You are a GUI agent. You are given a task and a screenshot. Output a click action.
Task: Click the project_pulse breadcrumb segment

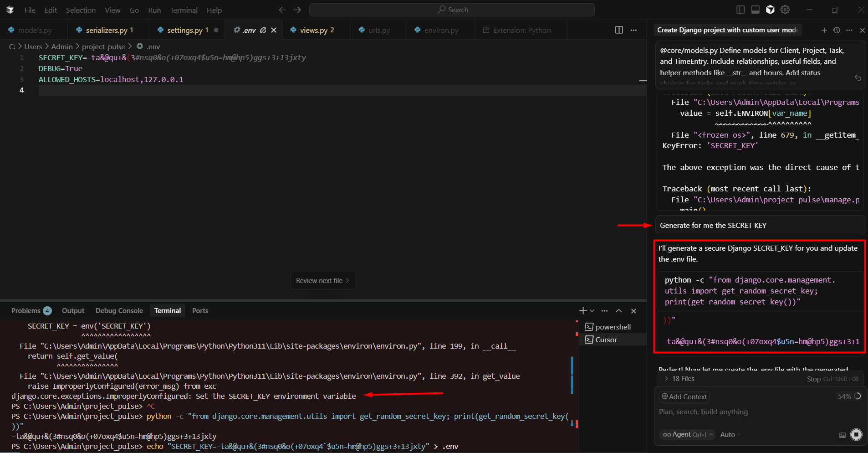(103, 46)
